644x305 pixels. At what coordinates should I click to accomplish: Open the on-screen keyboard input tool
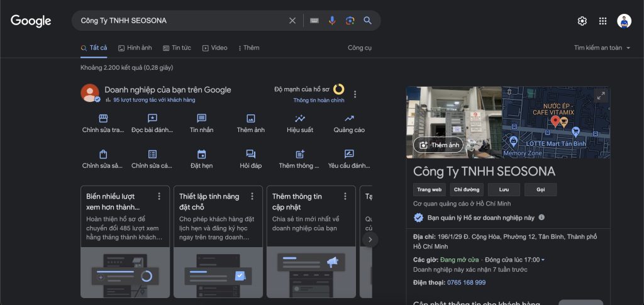point(314,21)
